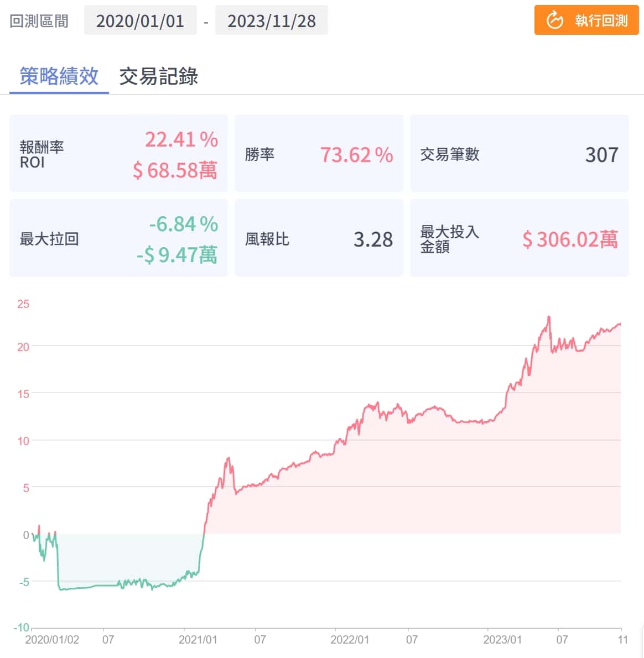Image resolution: width=644 pixels, height=658 pixels.
Task: Switch to the 交易記錄 tab
Action: (159, 76)
